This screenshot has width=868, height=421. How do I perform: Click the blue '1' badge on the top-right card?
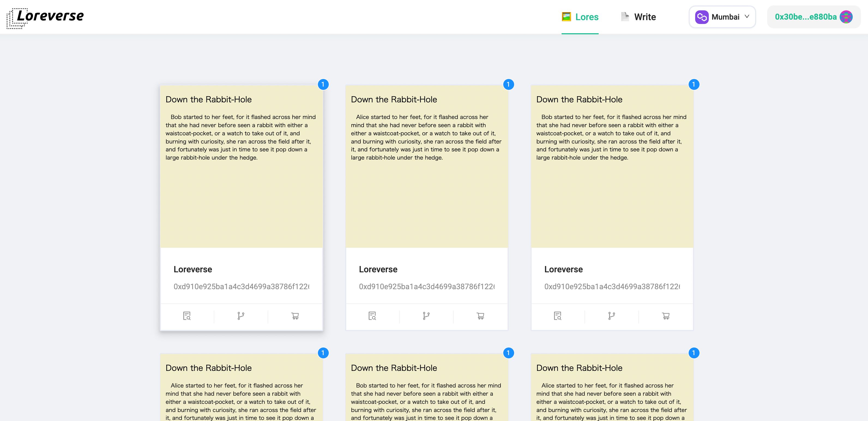pos(694,84)
